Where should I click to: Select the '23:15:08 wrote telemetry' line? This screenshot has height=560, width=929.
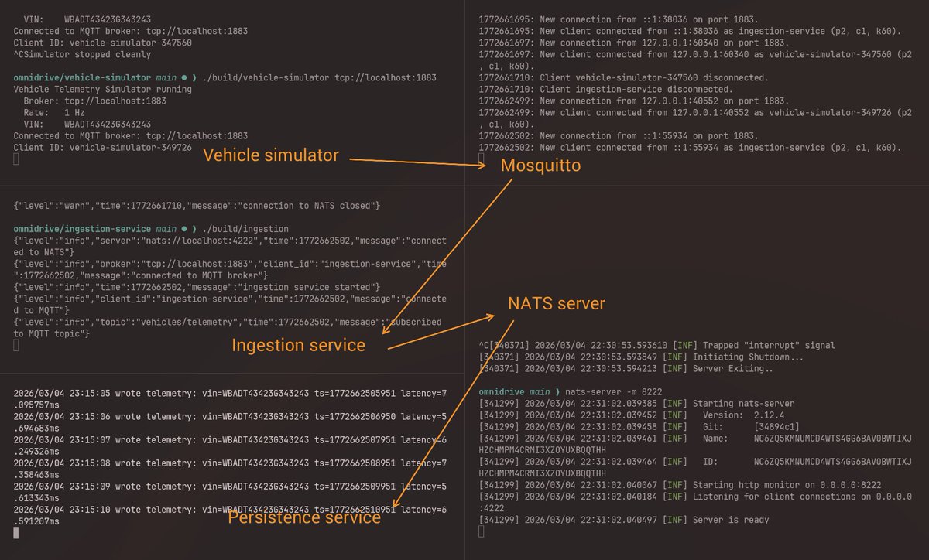[230, 468]
